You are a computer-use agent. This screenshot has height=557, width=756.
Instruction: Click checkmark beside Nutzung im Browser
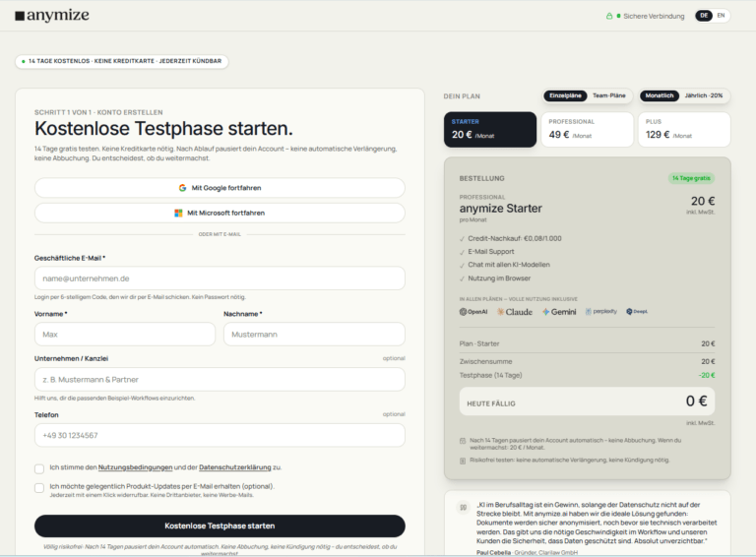coord(463,278)
